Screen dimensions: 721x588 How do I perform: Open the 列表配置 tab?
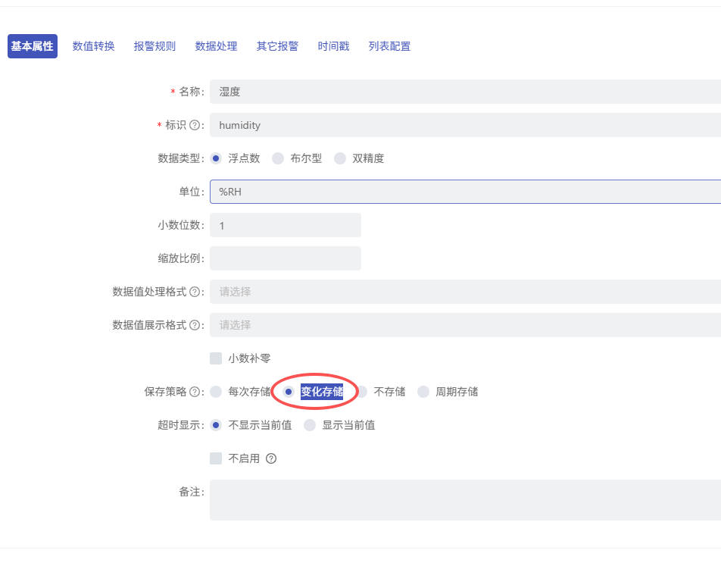point(389,46)
